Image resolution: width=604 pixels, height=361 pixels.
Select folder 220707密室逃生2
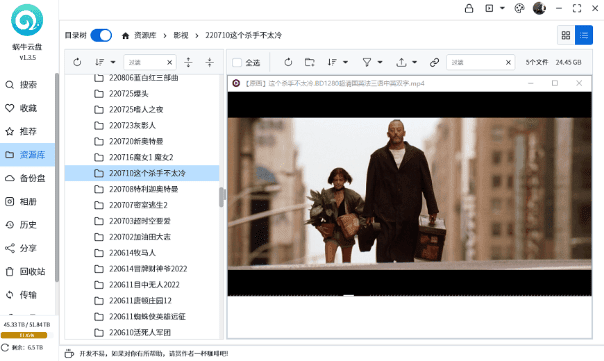[x=142, y=205]
